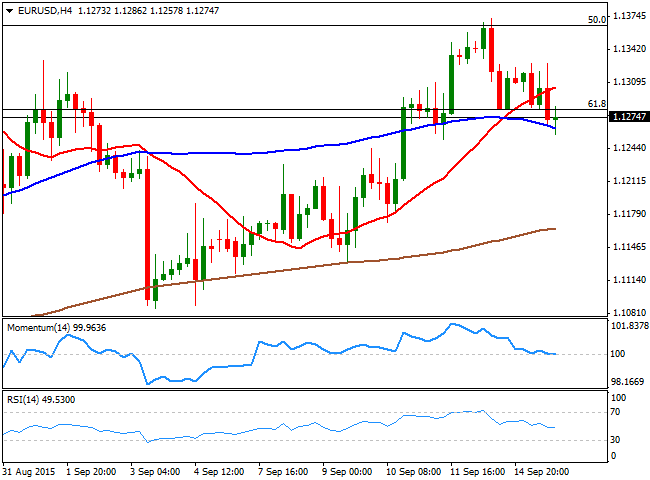Screen dimensions: 650x480
Task: Click the 10 Sep 08:00 time label
Action: click(x=413, y=472)
